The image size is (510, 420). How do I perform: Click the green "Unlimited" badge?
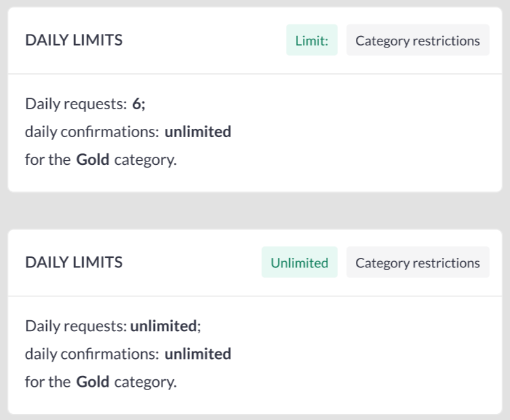[x=299, y=263]
